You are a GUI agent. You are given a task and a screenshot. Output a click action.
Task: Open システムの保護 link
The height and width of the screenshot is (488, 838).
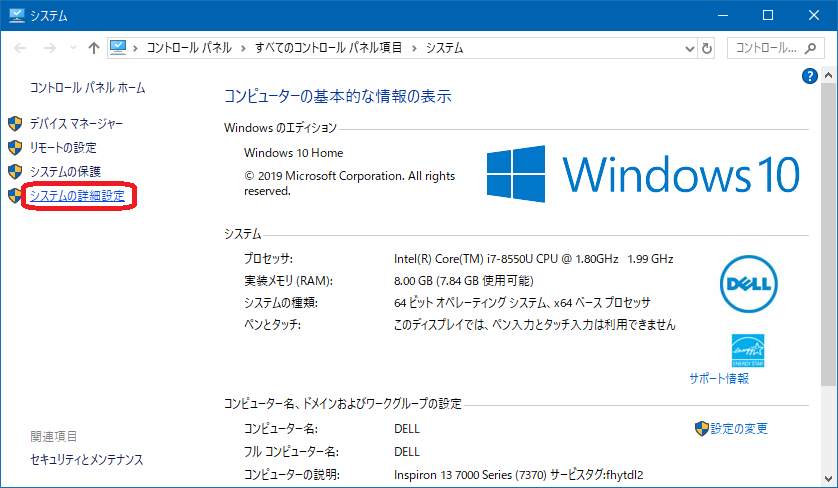click(x=65, y=172)
